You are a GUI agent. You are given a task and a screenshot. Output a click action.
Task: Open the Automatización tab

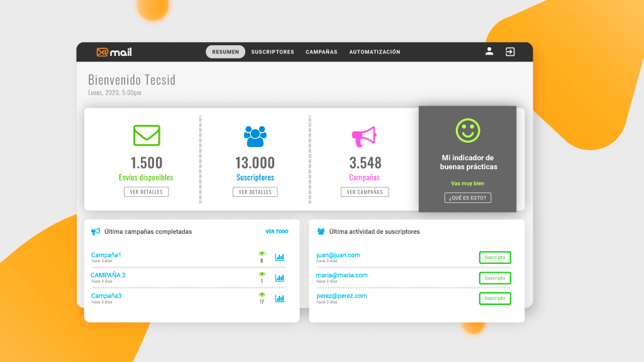[375, 52]
